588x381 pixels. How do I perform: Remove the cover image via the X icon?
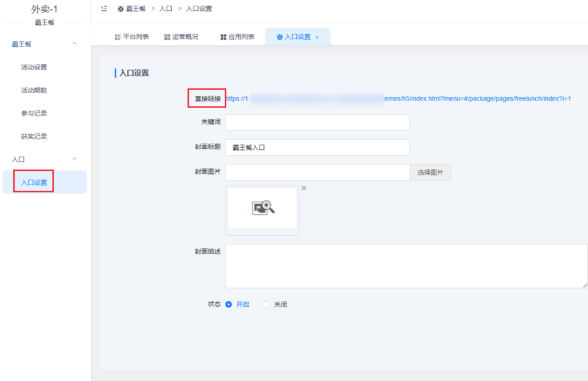coord(304,188)
